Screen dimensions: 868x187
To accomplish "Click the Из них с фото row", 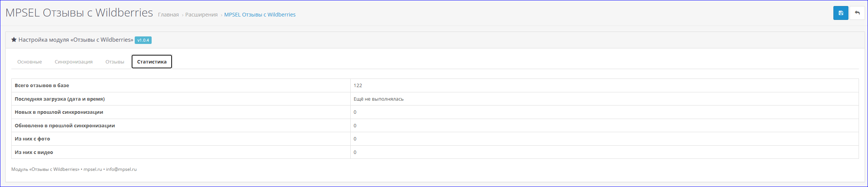I will pyautogui.click(x=435, y=139).
